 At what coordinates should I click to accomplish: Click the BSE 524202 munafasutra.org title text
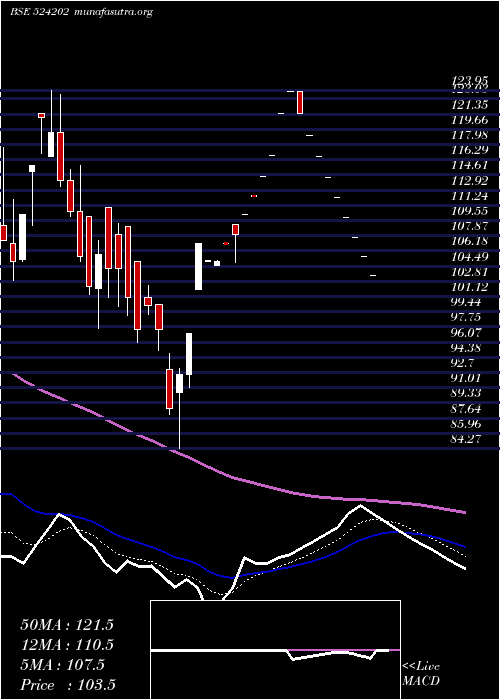tap(81, 12)
